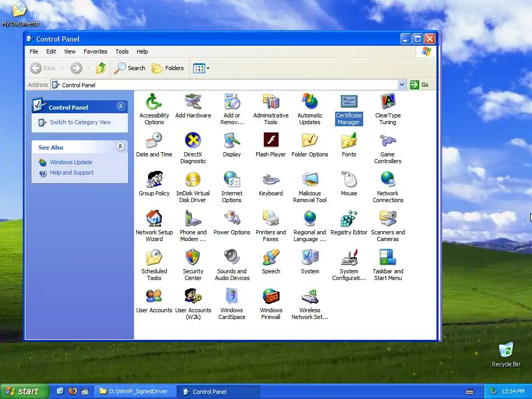Open the Favorites menu
Screen dimensions: 532x399
click(x=96, y=51)
